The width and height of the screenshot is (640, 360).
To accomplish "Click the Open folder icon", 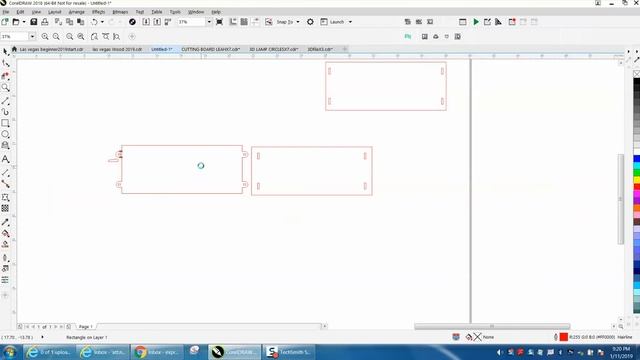I will click(x=16, y=22).
